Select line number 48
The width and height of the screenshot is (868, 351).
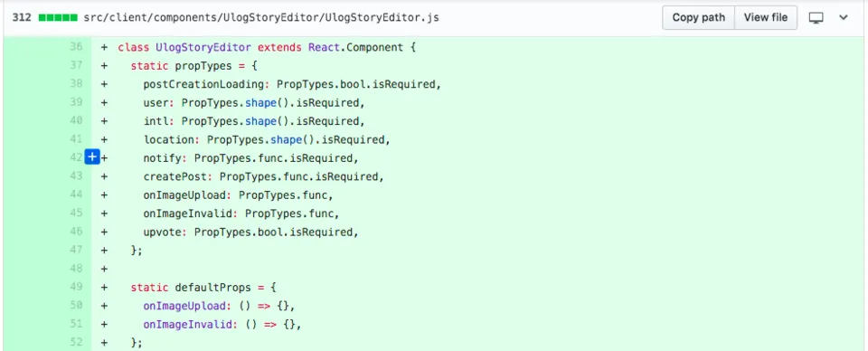[x=76, y=269]
